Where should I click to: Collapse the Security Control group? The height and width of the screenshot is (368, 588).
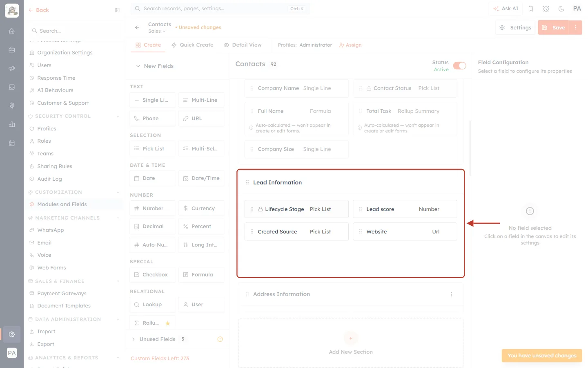pyautogui.click(x=118, y=116)
